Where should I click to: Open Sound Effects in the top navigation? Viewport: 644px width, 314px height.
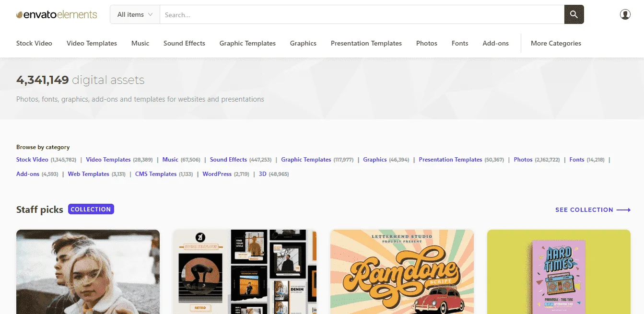[184, 43]
